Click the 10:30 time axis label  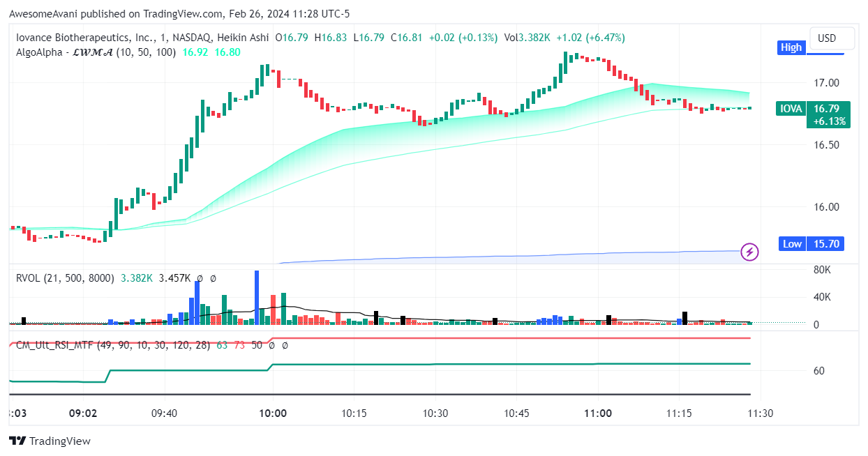point(435,413)
